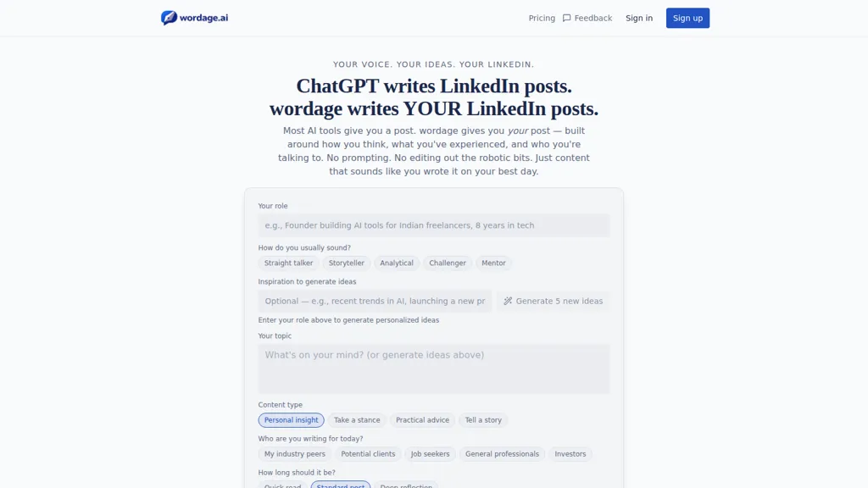This screenshot has width=868, height=488.
Task: Focus the Your role input field
Action: 433,225
